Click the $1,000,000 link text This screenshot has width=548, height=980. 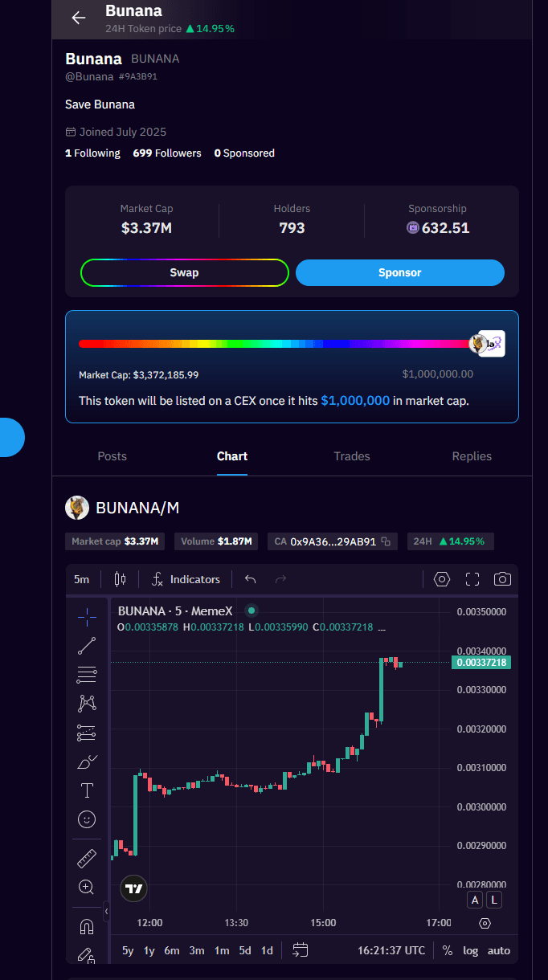click(x=355, y=400)
